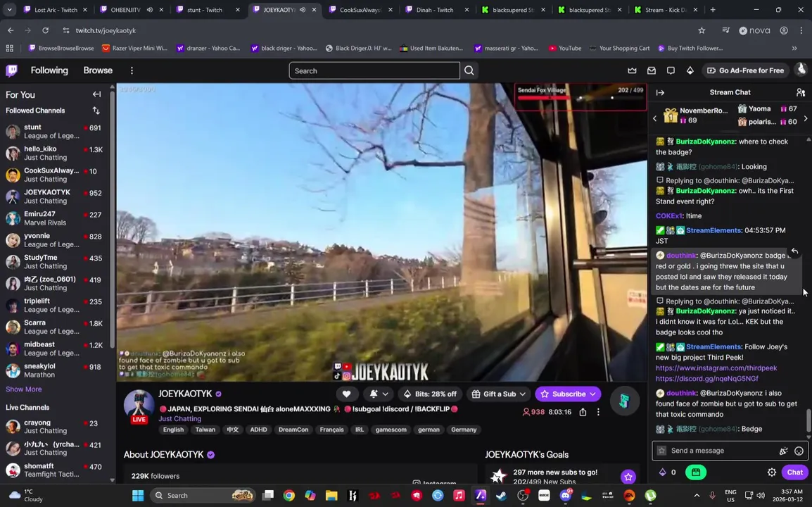Unfollow JOEYKAOTYK with heart button
The width and height of the screenshot is (812, 507).
pyautogui.click(x=346, y=394)
